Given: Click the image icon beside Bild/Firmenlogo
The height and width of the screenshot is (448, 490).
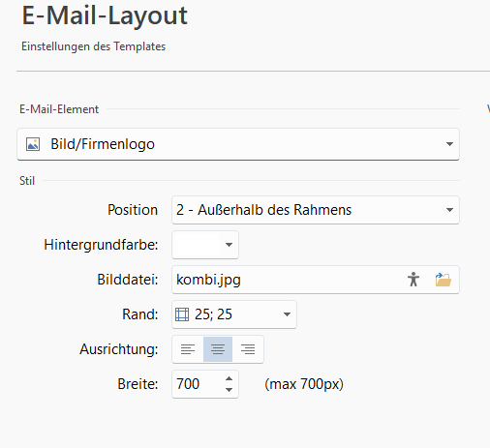Looking at the screenshot, I should tap(33, 144).
